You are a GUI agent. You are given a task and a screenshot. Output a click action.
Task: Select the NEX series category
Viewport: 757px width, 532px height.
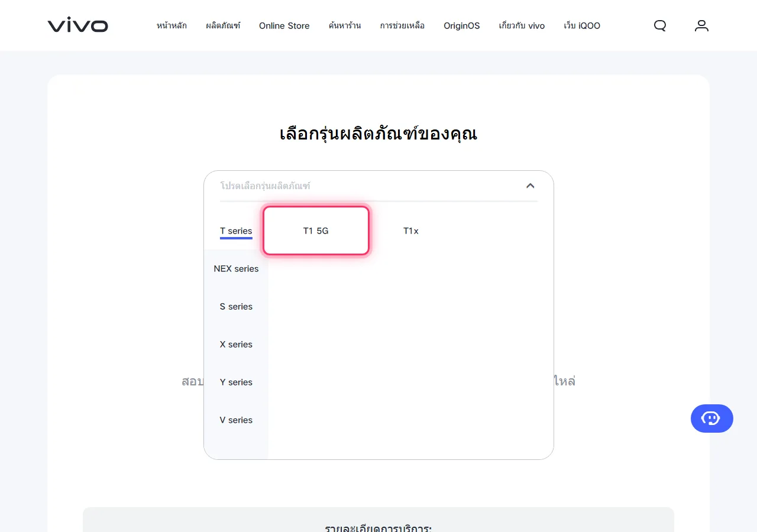pyautogui.click(x=236, y=268)
